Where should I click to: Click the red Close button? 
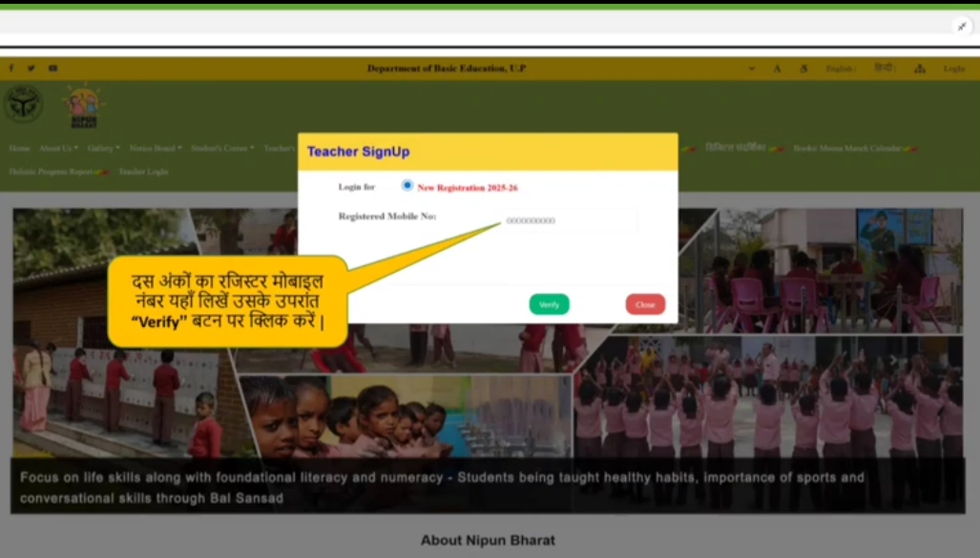tap(645, 304)
